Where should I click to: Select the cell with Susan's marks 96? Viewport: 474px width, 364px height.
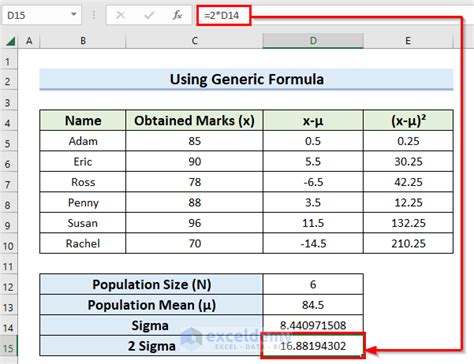[x=194, y=223]
